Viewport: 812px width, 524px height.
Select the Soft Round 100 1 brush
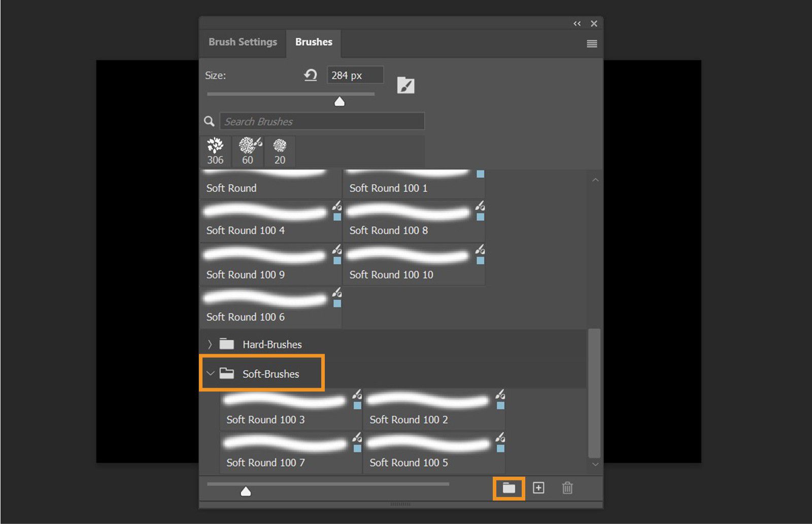point(414,184)
